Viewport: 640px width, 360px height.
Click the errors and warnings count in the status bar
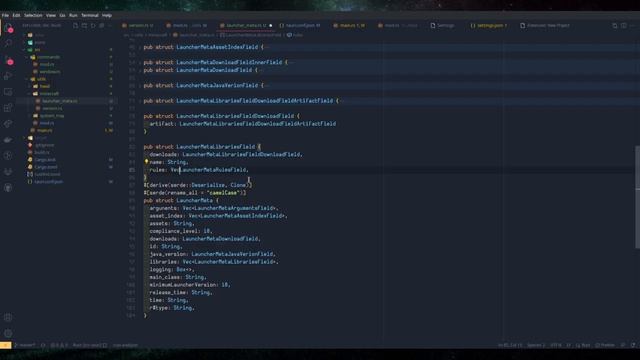coord(60,345)
